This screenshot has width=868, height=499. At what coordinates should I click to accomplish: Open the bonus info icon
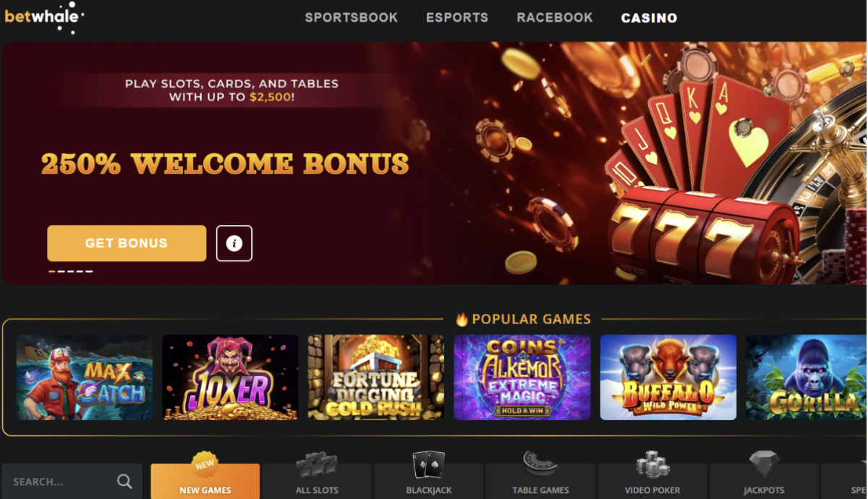[x=234, y=243]
